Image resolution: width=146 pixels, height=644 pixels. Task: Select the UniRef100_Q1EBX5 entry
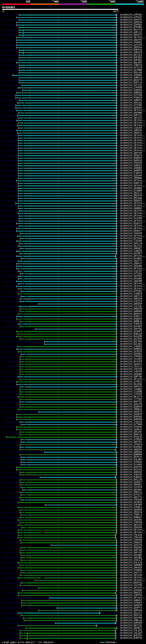(x=131, y=414)
